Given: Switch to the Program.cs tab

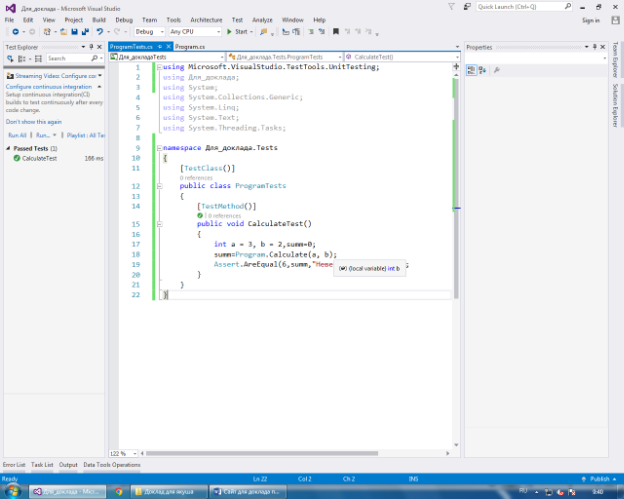Looking at the screenshot, I should 188,47.
